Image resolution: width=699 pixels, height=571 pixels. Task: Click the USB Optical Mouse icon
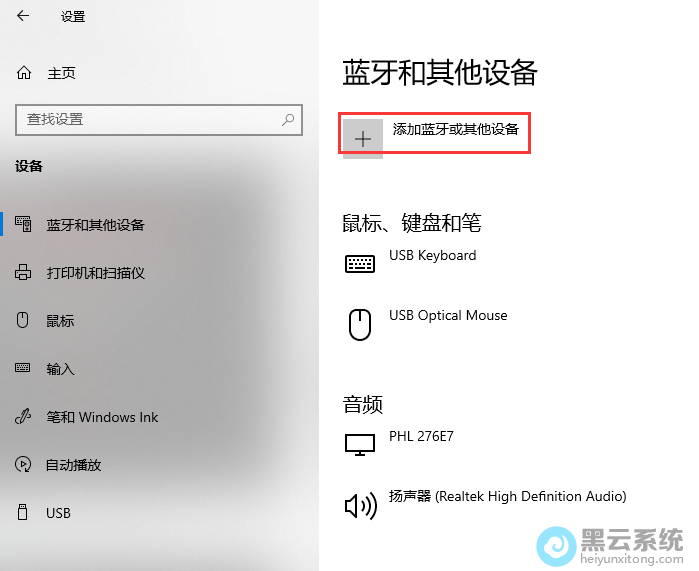359,324
